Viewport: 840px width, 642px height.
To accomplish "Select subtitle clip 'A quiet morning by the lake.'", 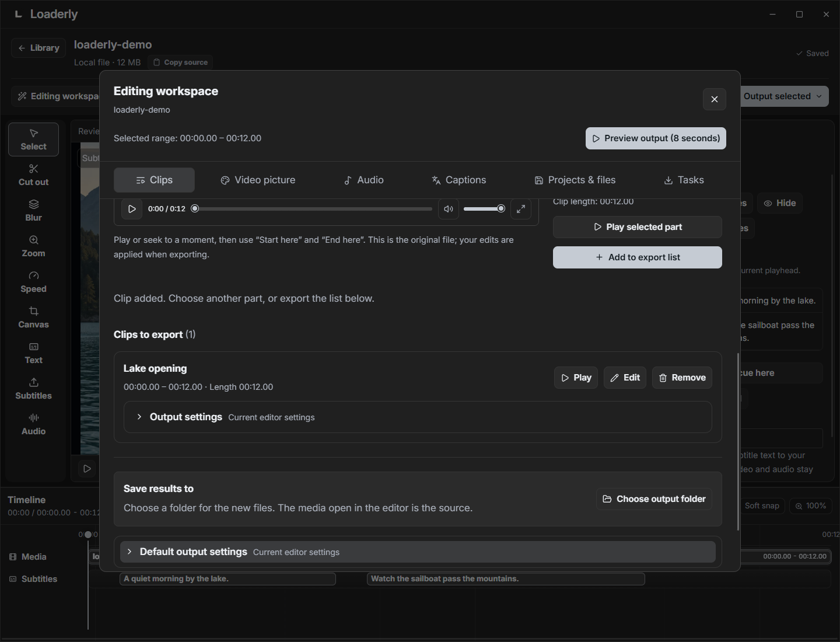I will 228,579.
